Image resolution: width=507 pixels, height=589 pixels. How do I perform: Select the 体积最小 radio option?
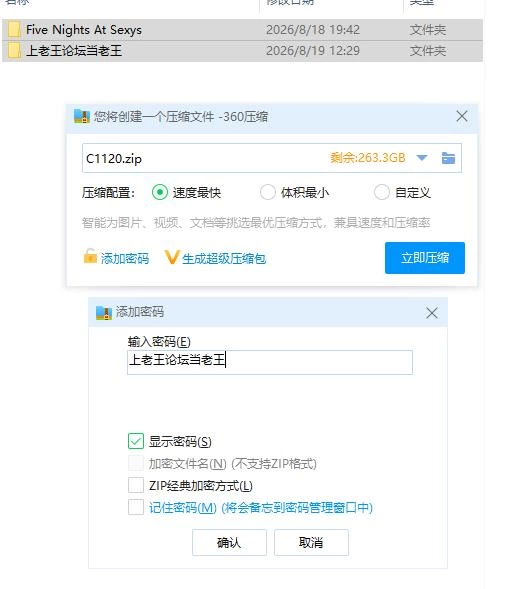click(x=267, y=192)
